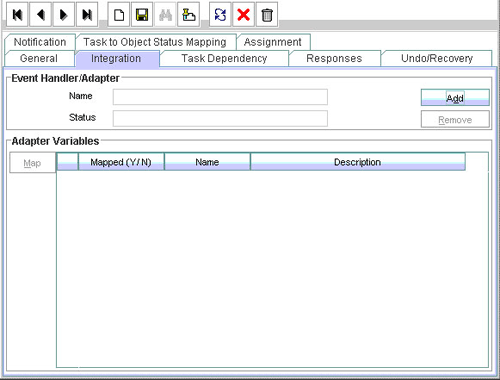Viewport: 500px width, 380px height.
Task: Click the blank first column header of the table
Action: click(68, 162)
